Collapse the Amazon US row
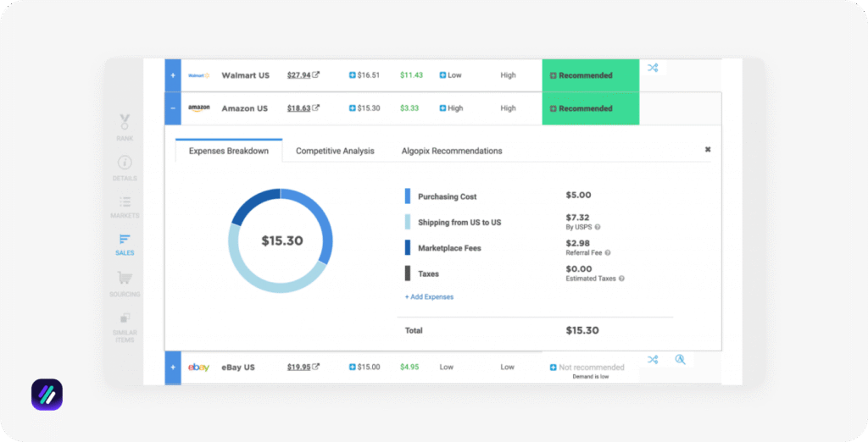 [173, 108]
